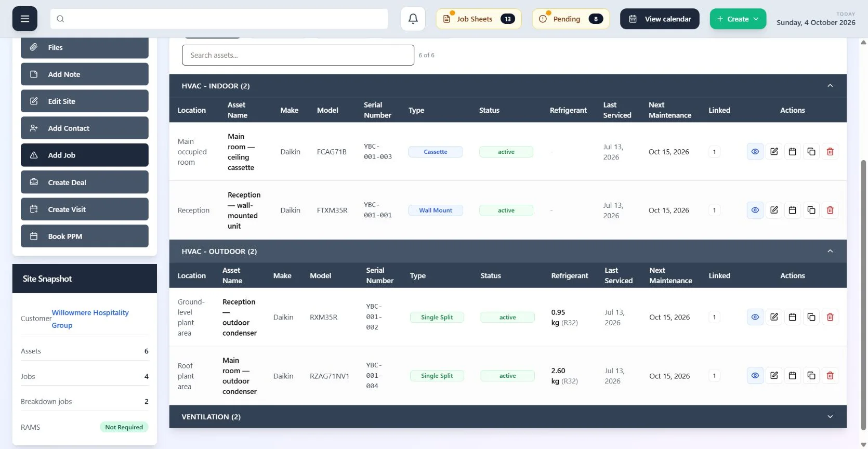The width and height of the screenshot is (868, 449).
Task: Duplicate the FCAG71B ceiling cassette asset
Action: point(811,152)
